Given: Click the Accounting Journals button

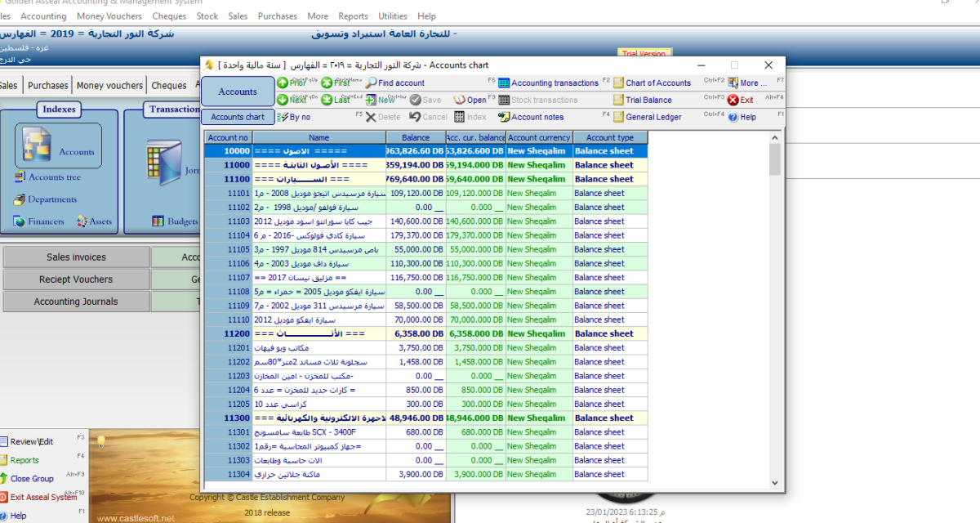Looking at the screenshot, I should pyautogui.click(x=76, y=302).
